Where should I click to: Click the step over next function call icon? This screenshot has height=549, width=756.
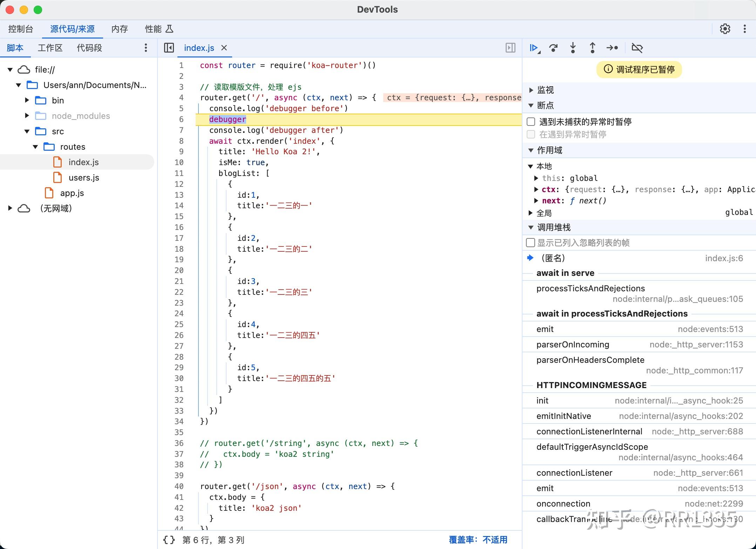(553, 48)
